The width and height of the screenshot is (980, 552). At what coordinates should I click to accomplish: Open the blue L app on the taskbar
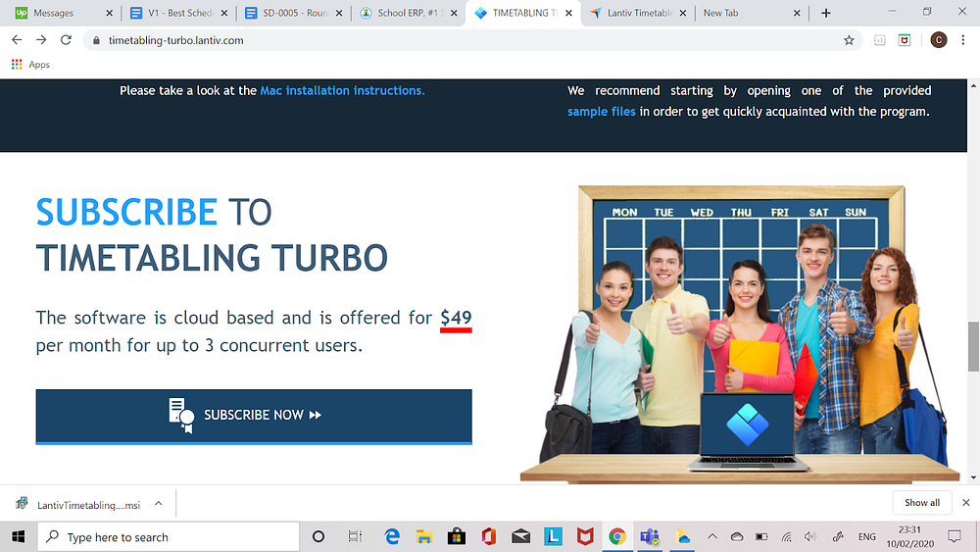[553, 536]
